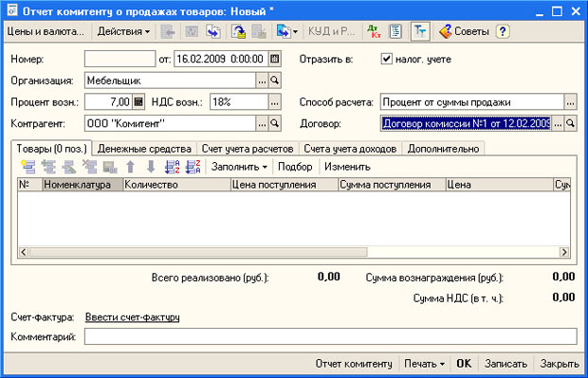This screenshot has height=378, width=588.
Task: Click the Подбор button
Action: click(x=295, y=167)
